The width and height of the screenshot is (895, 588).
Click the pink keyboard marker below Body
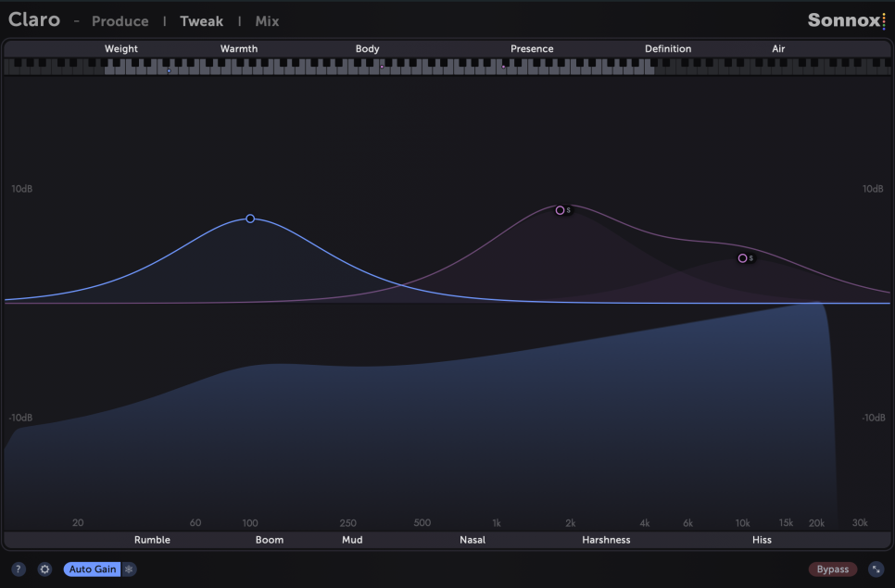(382, 68)
